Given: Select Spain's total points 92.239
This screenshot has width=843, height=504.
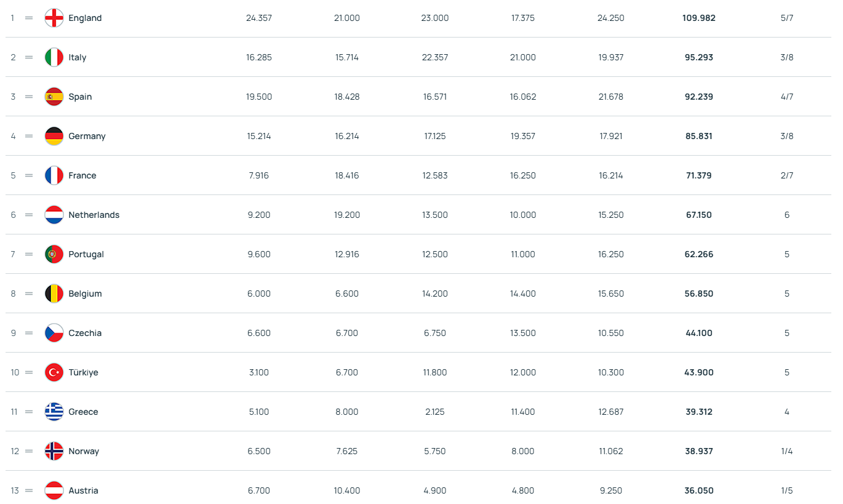Looking at the screenshot, I should [x=699, y=97].
